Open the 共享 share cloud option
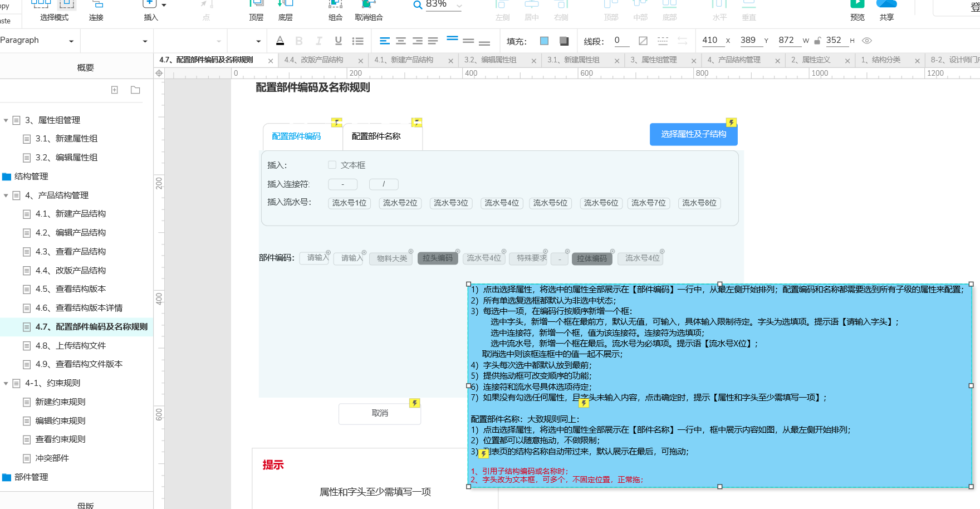 (x=886, y=10)
